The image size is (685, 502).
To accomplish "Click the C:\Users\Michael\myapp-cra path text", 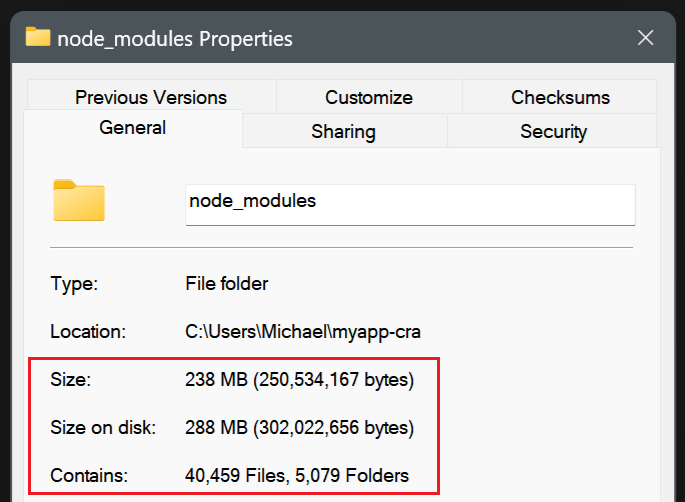I will pos(303,332).
